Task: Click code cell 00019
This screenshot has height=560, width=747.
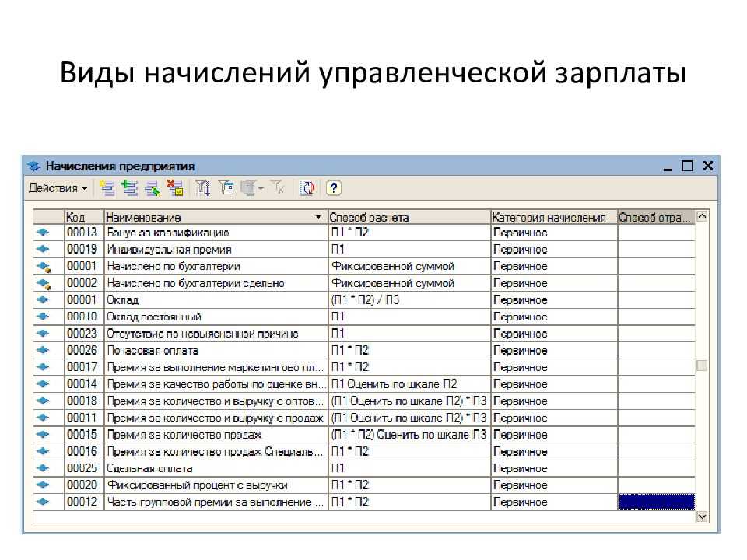Action: pos(84,249)
